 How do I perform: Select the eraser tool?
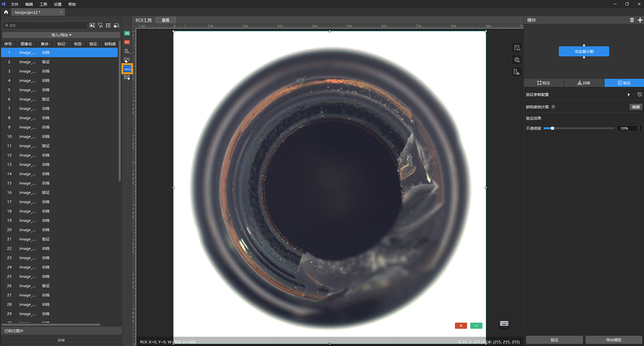coord(127,60)
